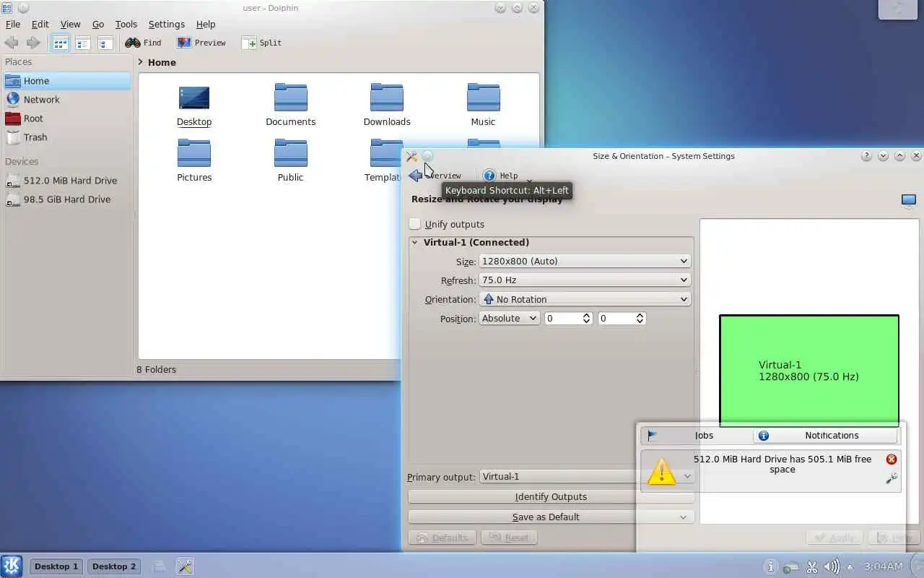Configure the notification via wrench icon
The image size is (924, 578).
(892, 478)
